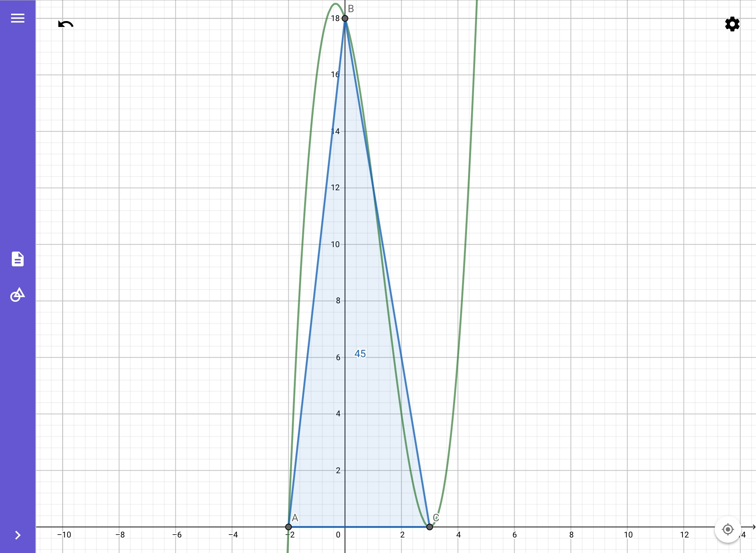Open the geometry tools icon
756x553 pixels.
[x=17, y=294]
